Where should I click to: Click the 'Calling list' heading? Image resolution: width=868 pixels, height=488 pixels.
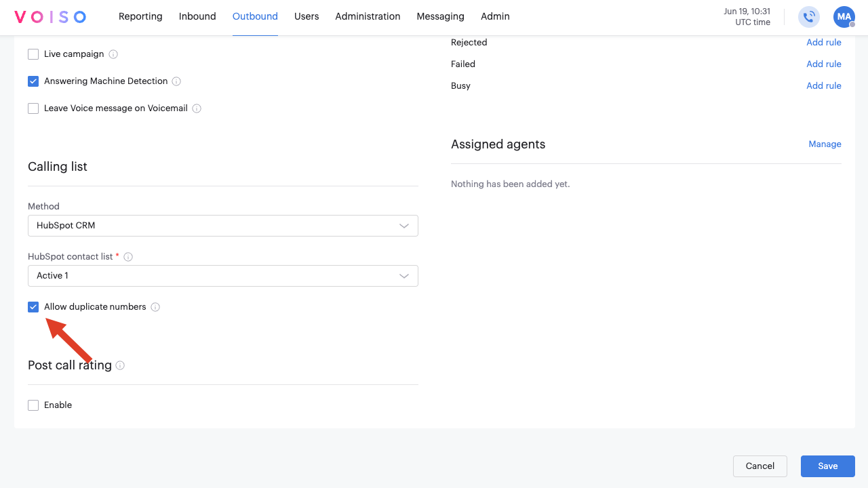[58, 167]
